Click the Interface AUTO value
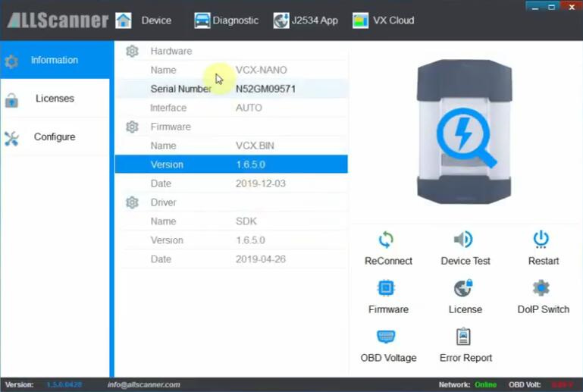The width and height of the screenshot is (583, 392). (249, 108)
